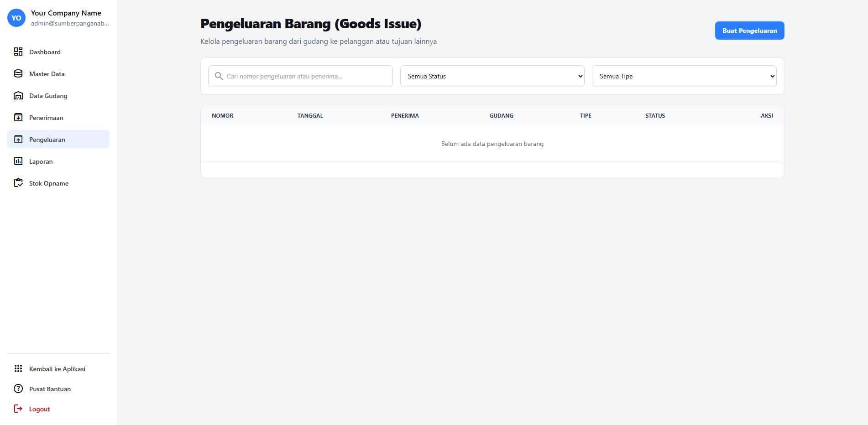Viewport: 868px width, 425px height.
Task: Open Pengeluaran in the sidebar menu
Action: pyautogui.click(x=47, y=140)
